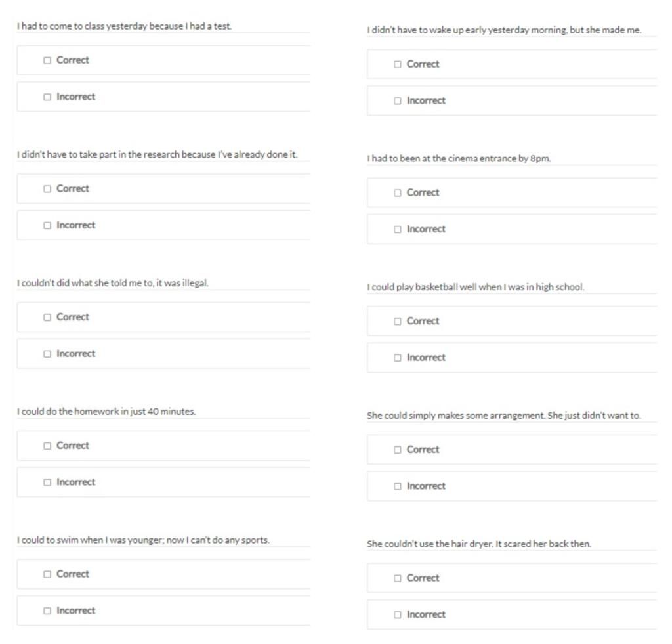This screenshot has width=672, height=644.
Task: Select Correct for 'I couldn't did' sentence
Action: (47, 318)
